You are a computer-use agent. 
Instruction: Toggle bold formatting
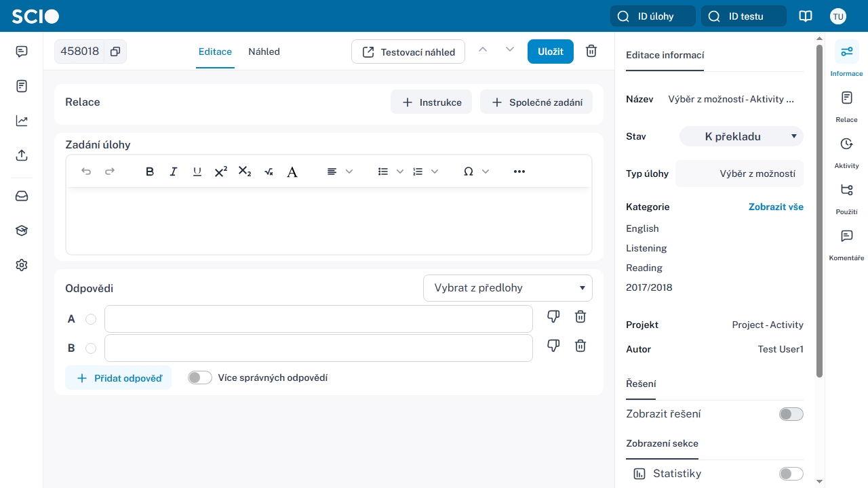click(150, 171)
